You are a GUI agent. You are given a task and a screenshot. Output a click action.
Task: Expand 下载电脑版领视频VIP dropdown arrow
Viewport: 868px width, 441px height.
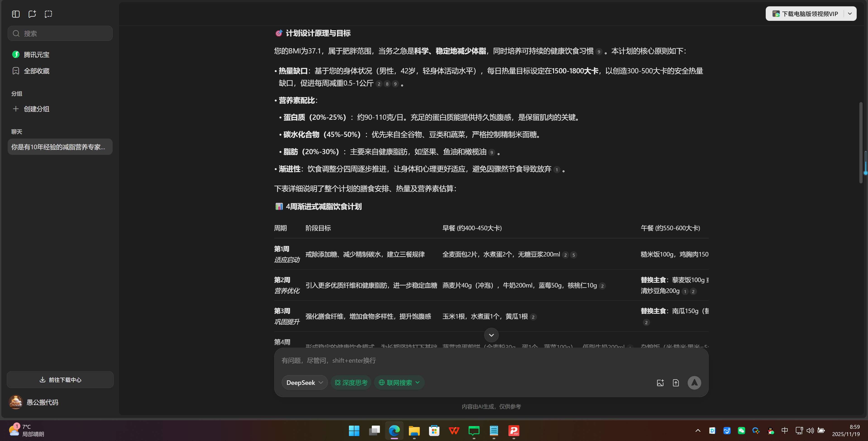[850, 14]
